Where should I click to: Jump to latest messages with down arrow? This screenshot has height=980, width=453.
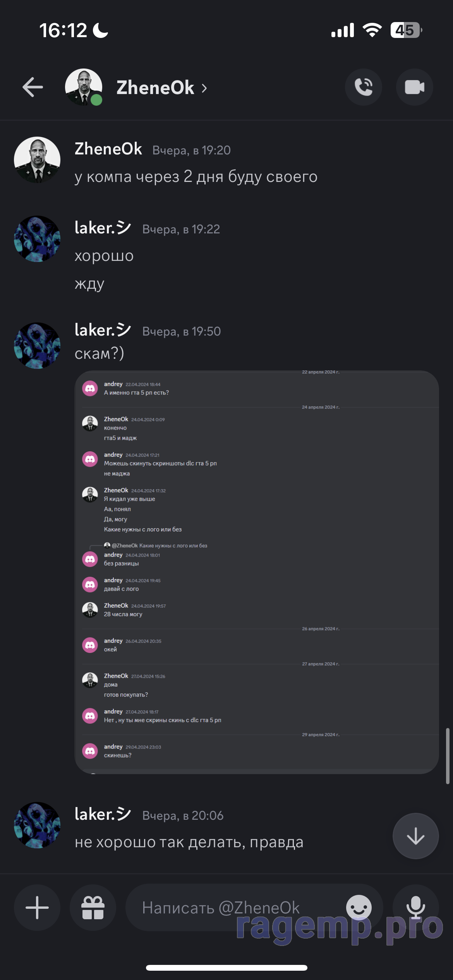pyautogui.click(x=416, y=836)
